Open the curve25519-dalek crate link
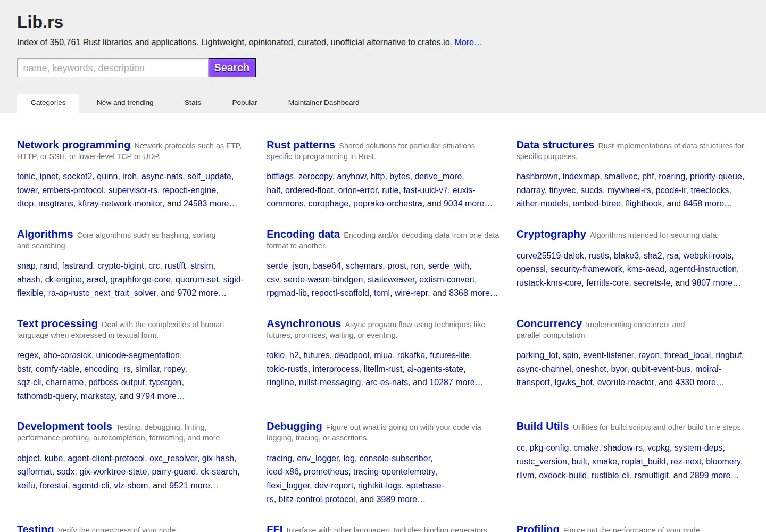The image size is (766, 532). [550, 255]
